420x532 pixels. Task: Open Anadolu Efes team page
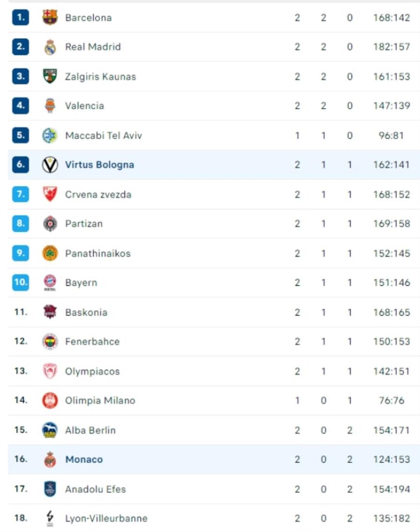click(x=95, y=489)
